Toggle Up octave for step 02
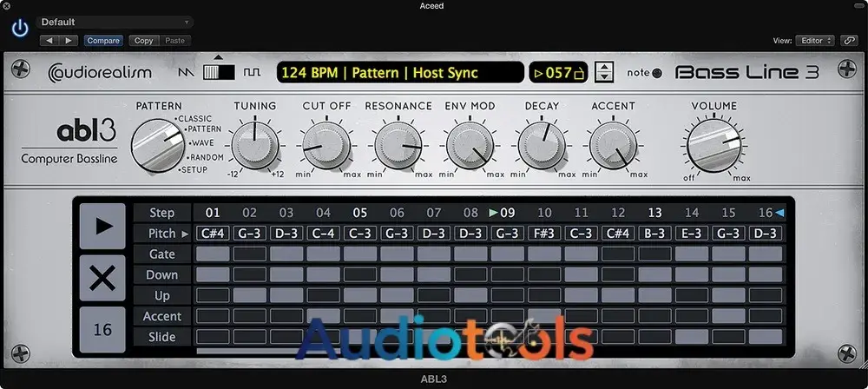The height and width of the screenshot is (389, 868). pyautogui.click(x=250, y=295)
